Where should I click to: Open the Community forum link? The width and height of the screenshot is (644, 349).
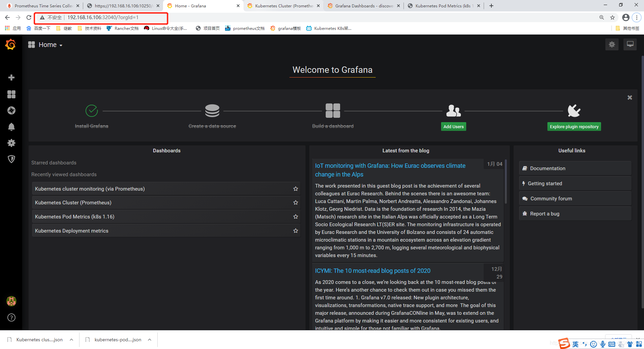tap(575, 199)
